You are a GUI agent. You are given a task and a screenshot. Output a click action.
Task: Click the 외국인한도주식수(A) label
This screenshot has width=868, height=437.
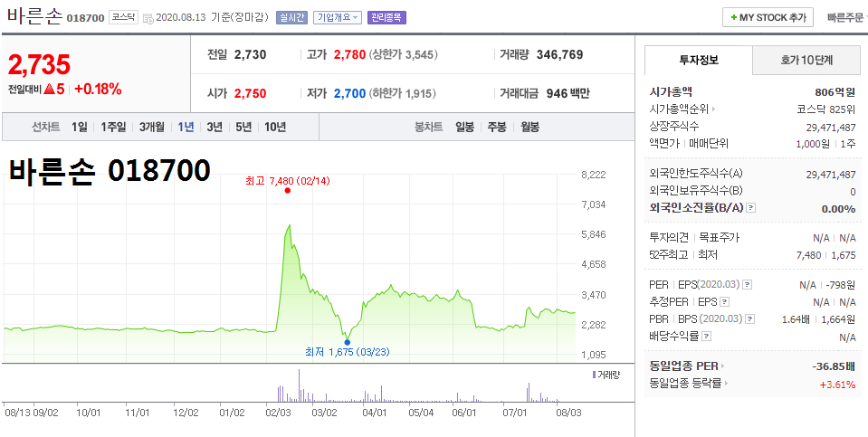pos(696,174)
